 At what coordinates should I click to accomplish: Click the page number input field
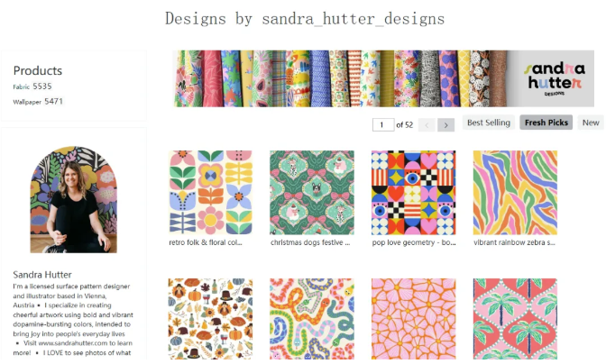click(x=383, y=125)
